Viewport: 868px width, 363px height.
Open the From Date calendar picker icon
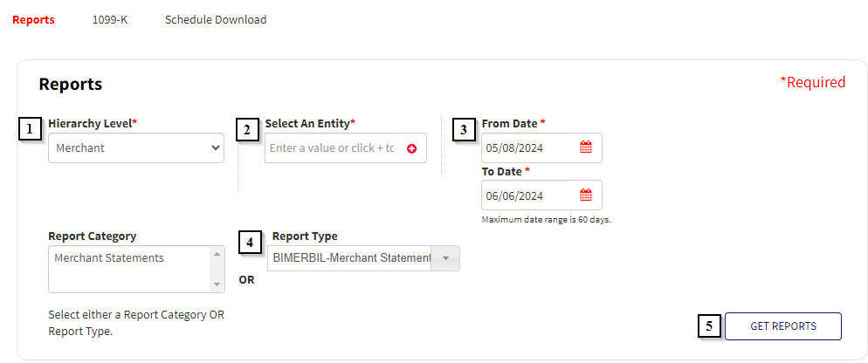[586, 147]
